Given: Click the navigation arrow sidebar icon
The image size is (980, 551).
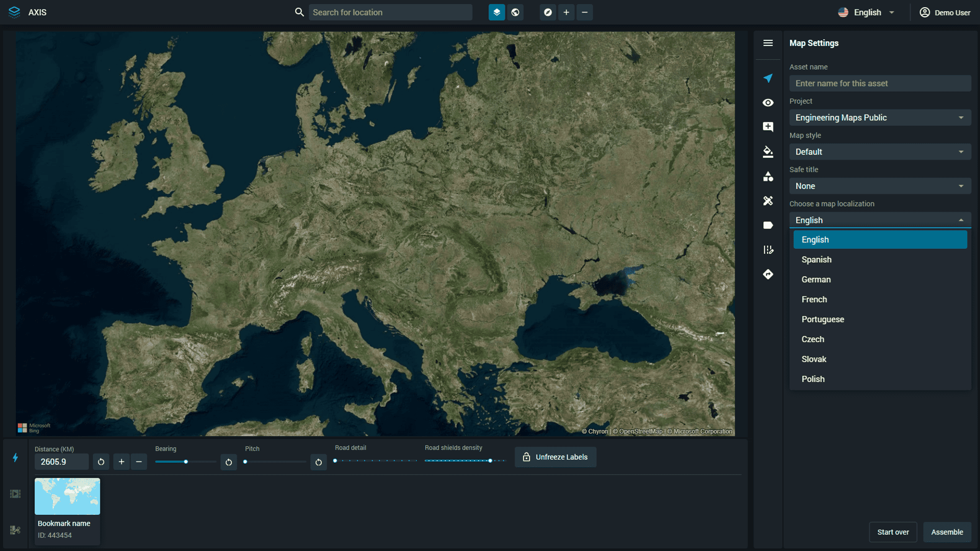Looking at the screenshot, I should (768, 78).
